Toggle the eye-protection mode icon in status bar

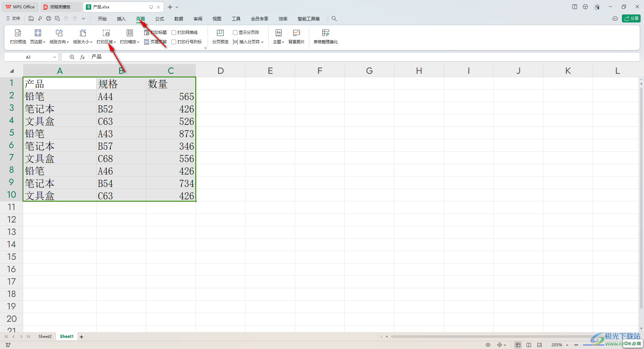click(x=488, y=345)
